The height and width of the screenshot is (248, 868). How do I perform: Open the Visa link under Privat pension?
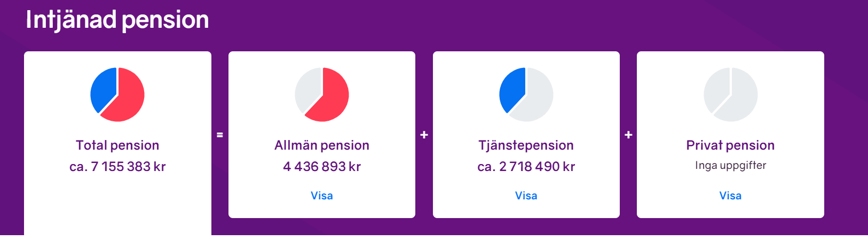[x=730, y=196]
